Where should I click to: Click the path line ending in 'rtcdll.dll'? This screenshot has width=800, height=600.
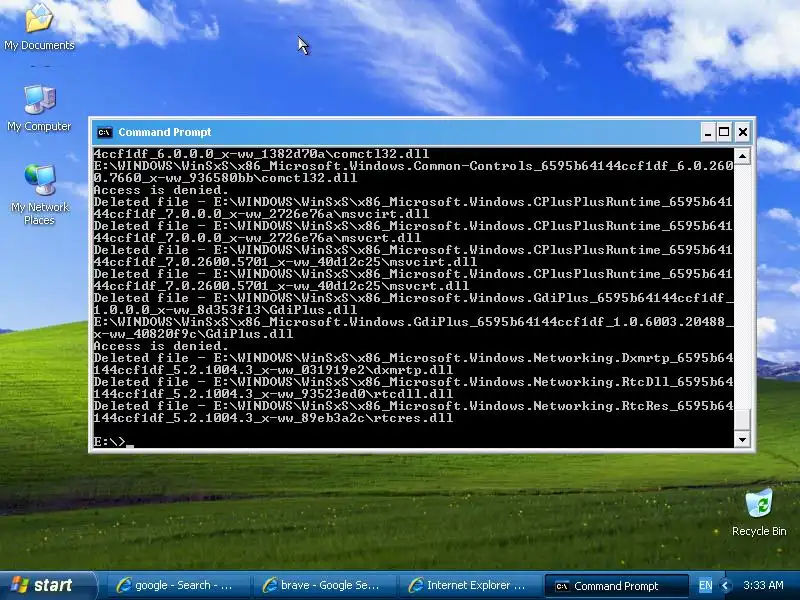(x=273, y=394)
